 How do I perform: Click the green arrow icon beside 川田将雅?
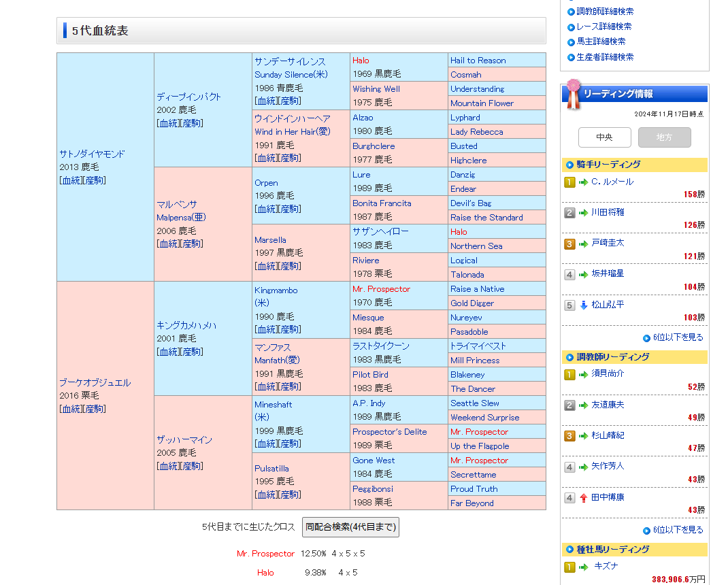[583, 213]
